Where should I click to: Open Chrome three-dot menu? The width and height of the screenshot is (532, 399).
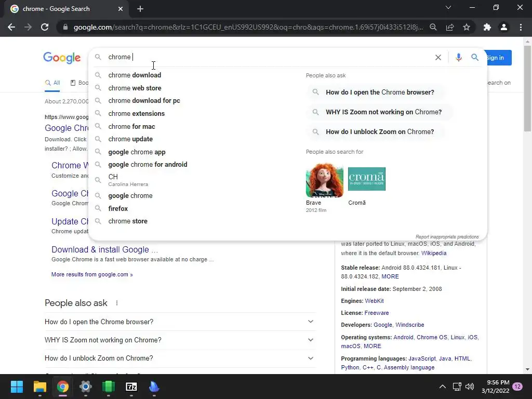521,27
